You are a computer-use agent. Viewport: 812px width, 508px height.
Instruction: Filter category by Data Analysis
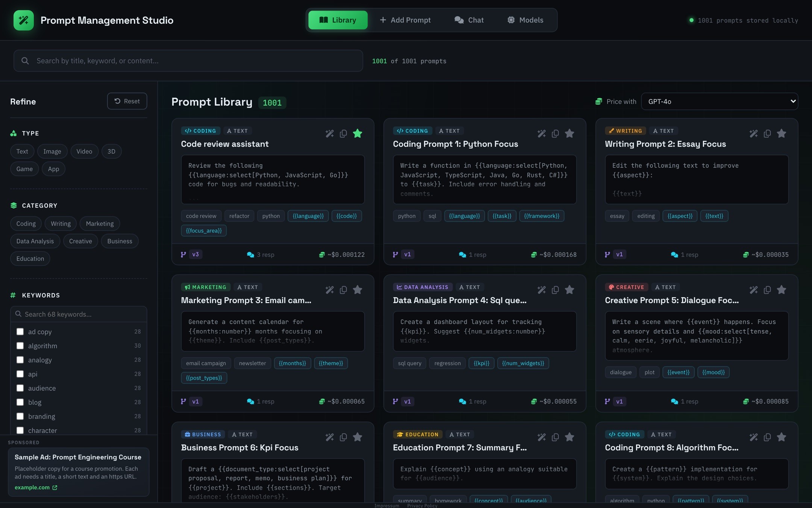pyautogui.click(x=35, y=241)
